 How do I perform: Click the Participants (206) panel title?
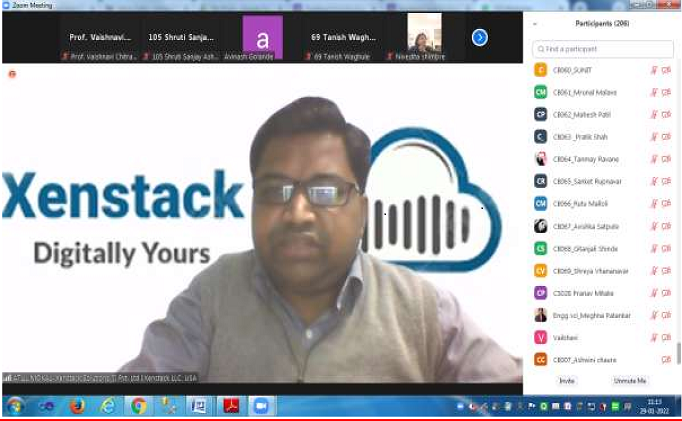tap(602, 23)
